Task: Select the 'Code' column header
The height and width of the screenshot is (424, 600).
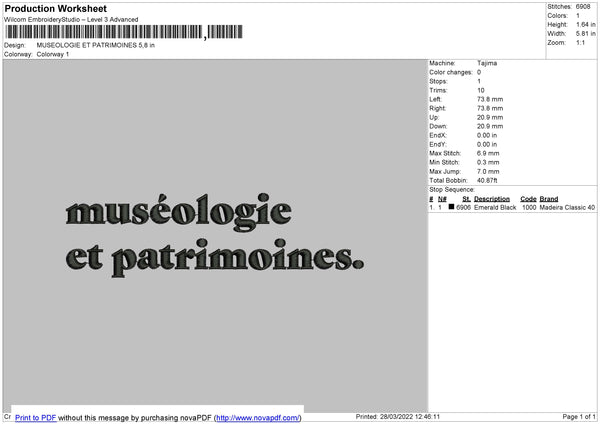Action: click(x=528, y=199)
